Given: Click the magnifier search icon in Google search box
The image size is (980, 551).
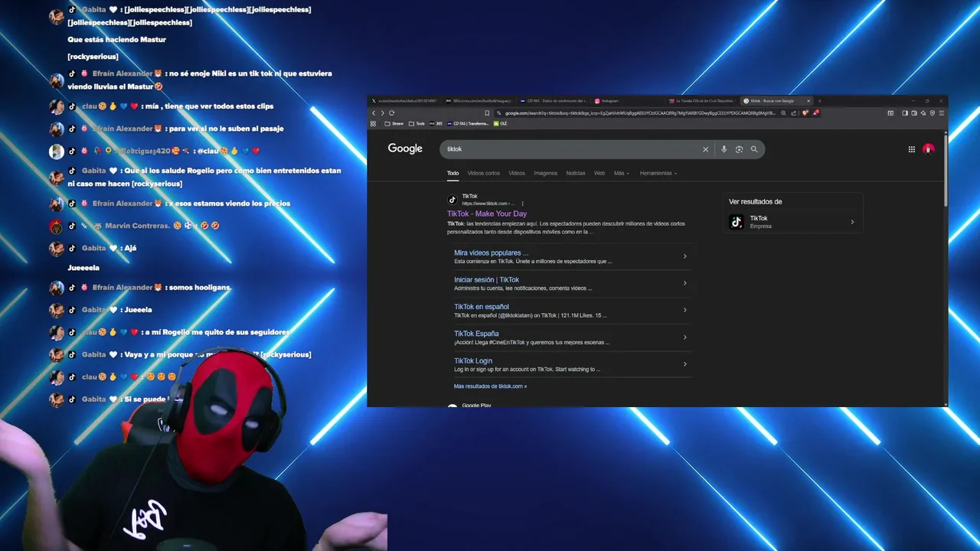Looking at the screenshot, I should coord(754,149).
